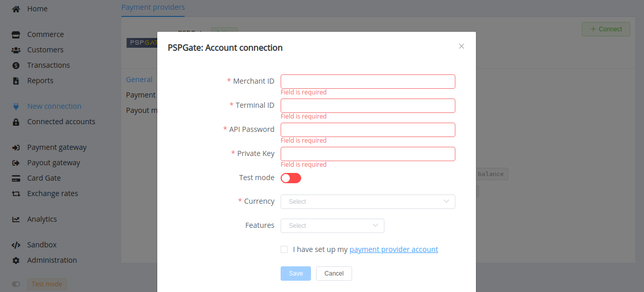This screenshot has width=644, height=292.
Task: Open the payment provider account link
Action: [x=394, y=249]
